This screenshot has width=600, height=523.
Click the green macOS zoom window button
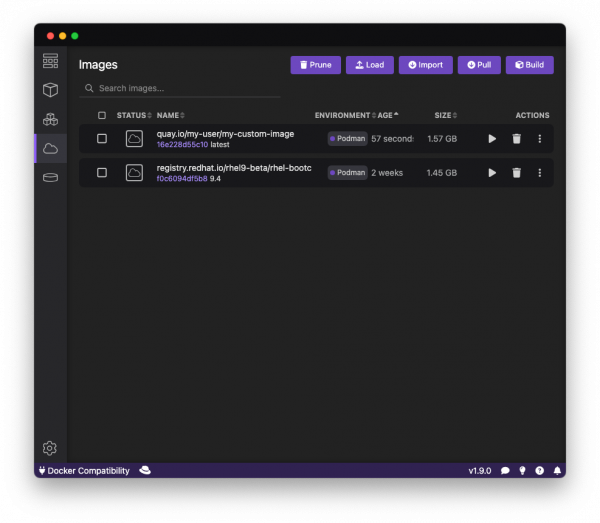75,36
